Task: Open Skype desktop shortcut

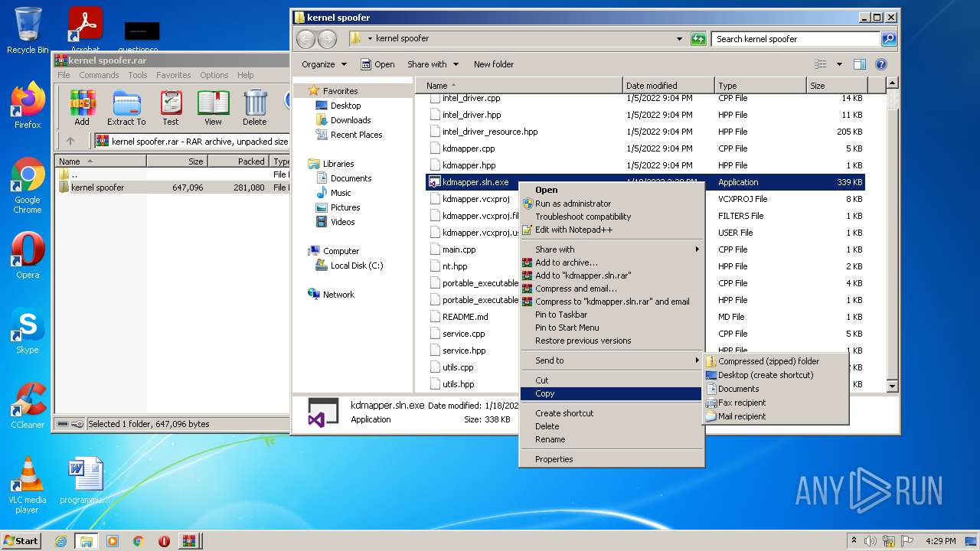Action: click(x=28, y=331)
